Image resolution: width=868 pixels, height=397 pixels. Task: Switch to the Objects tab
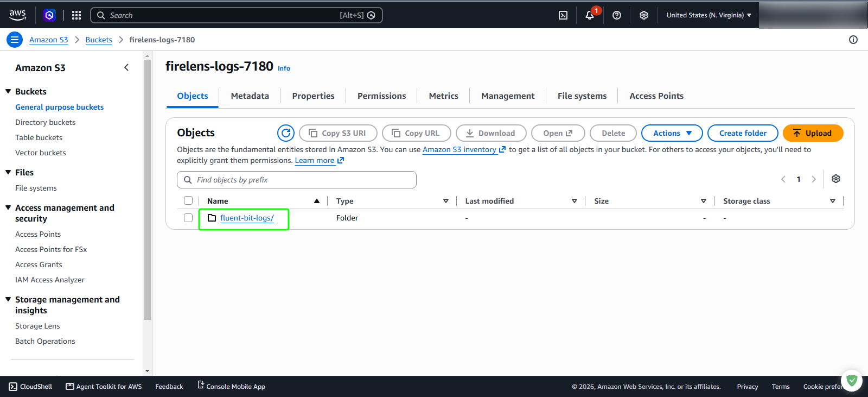(193, 96)
